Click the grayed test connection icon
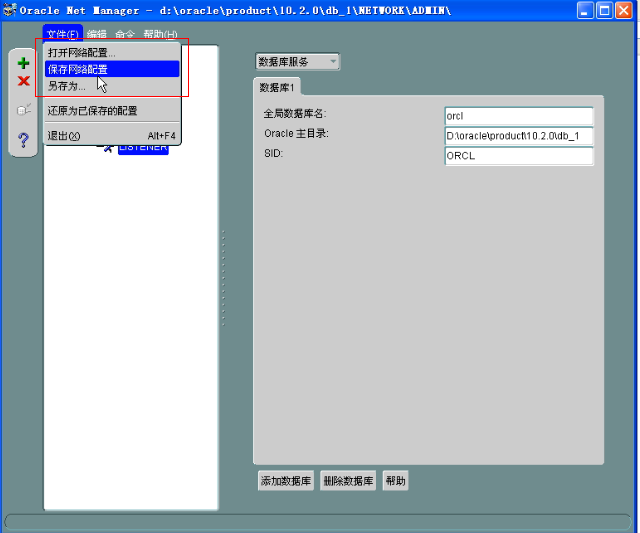Image resolution: width=640 pixels, height=533 pixels. [x=24, y=109]
